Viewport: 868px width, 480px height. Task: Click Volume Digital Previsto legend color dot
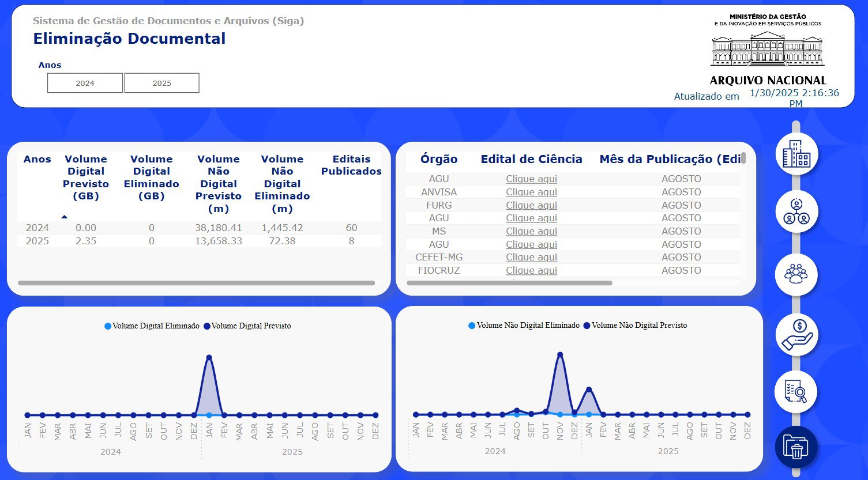click(207, 326)
